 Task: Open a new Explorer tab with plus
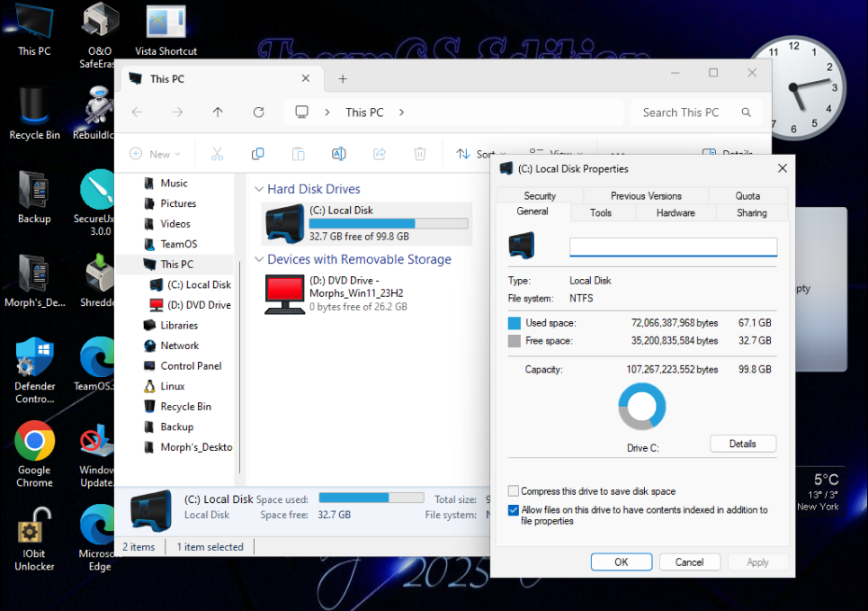tap(343, 79)
